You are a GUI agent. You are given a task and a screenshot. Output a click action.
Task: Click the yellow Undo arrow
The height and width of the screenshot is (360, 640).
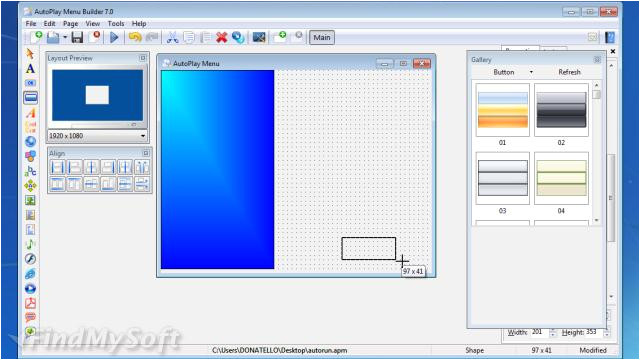(135, 38)
